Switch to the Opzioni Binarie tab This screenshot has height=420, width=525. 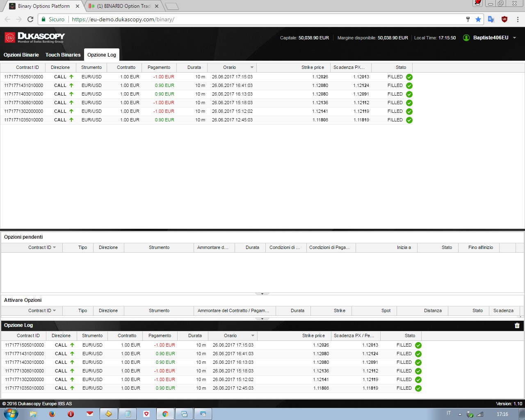tap(21, 55)
